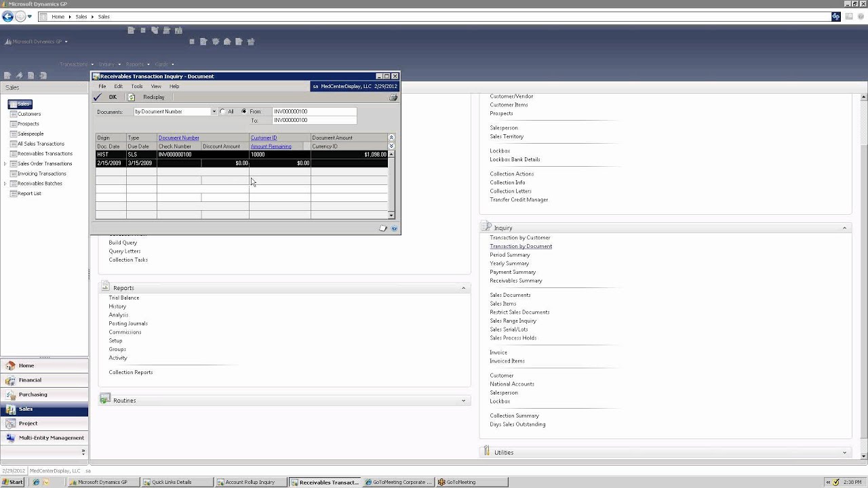Viewport: 868px width, 488px height.
Task: Click the Financial pane icon
Action: [x=10, y=380]
